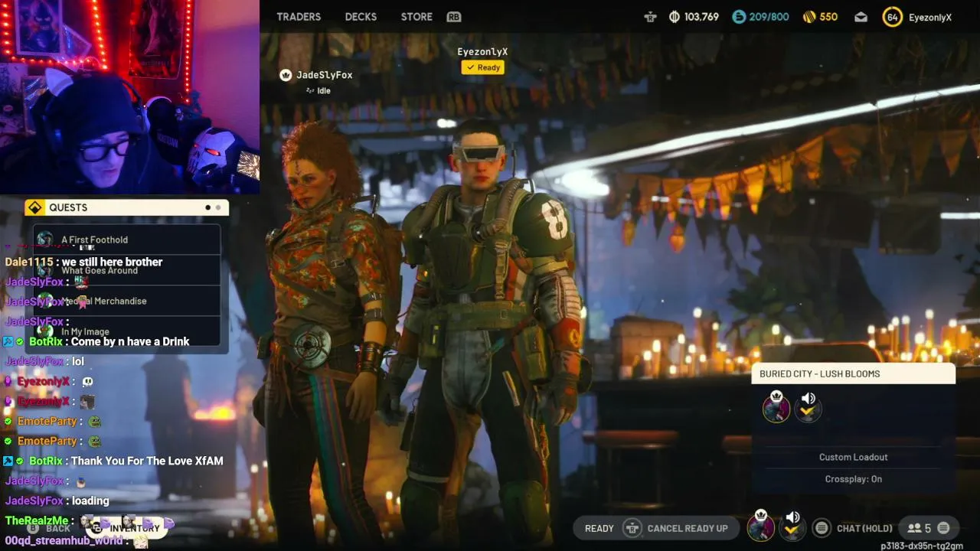The width and height of the screenshot is (980, 551).
Task: Open the mail inbox envelope icon
Action: click(861, 17)
